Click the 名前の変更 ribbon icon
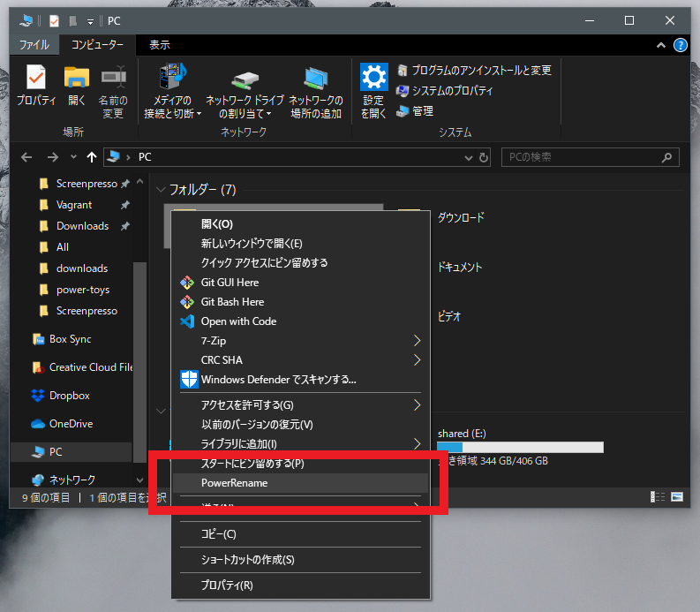This screenshot has width=700, height=612. 113,76
